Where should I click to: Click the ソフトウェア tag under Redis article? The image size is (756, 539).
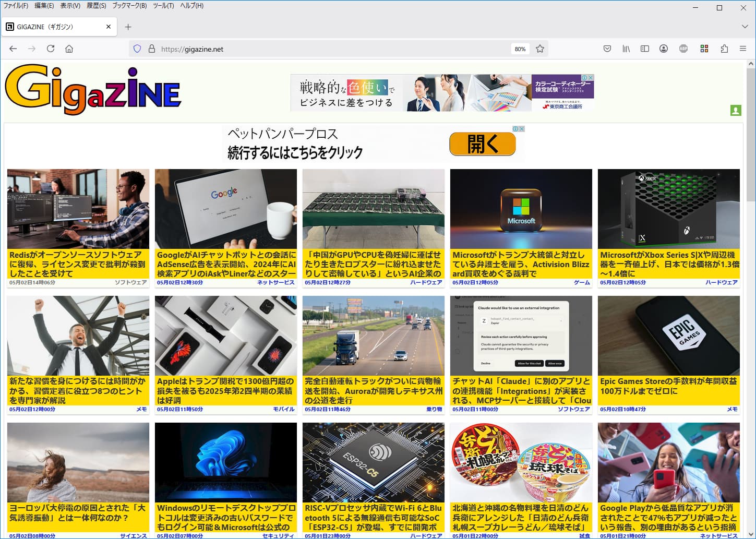131,282
